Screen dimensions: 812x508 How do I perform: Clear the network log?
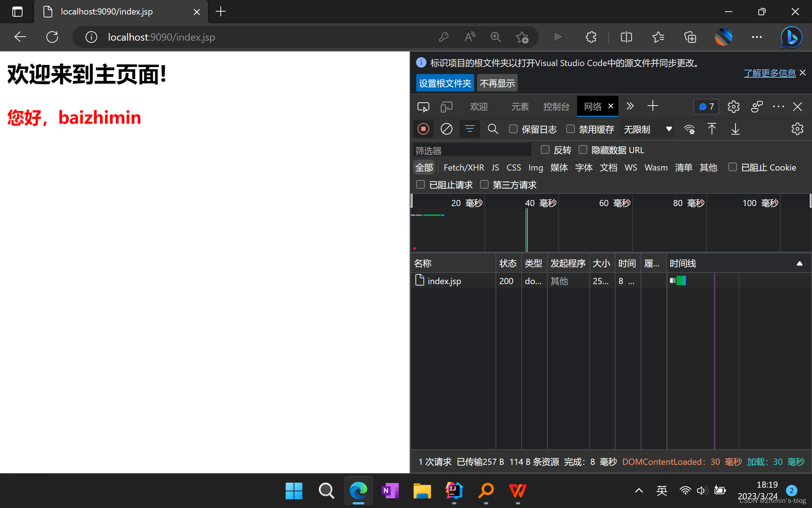[x=446, y=129]
